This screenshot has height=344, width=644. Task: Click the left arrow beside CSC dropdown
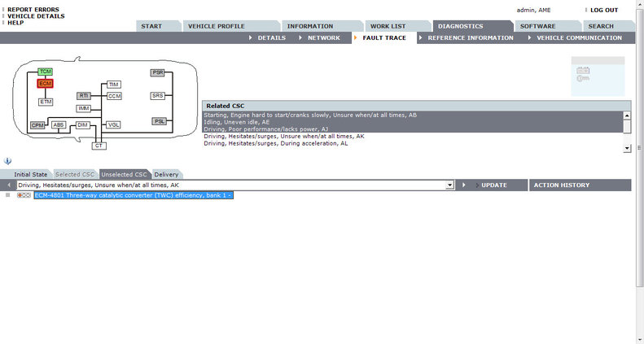pos(7,185)
